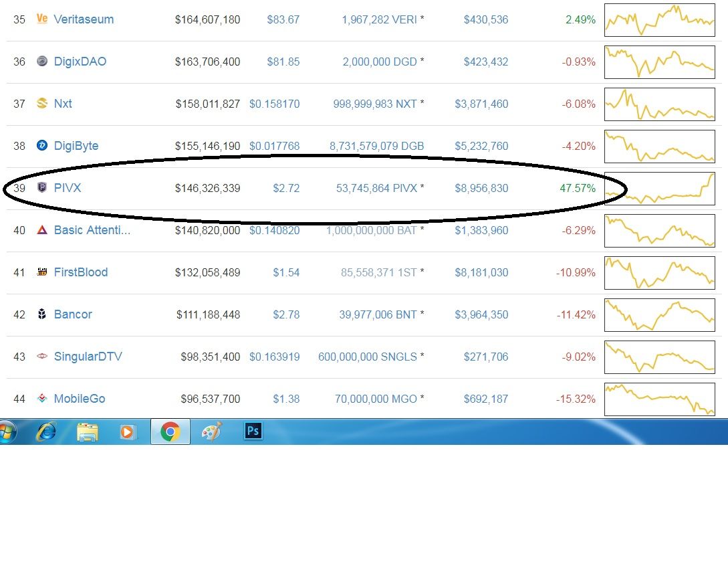Open the DigixDAO coin page
Screen dimensions: 728x572
[x=80, y=62]
